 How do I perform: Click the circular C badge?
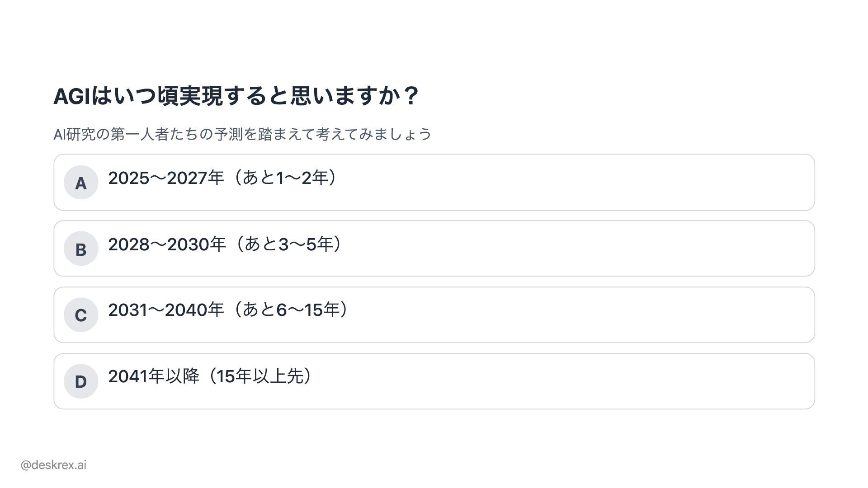[x=81, y=315]
